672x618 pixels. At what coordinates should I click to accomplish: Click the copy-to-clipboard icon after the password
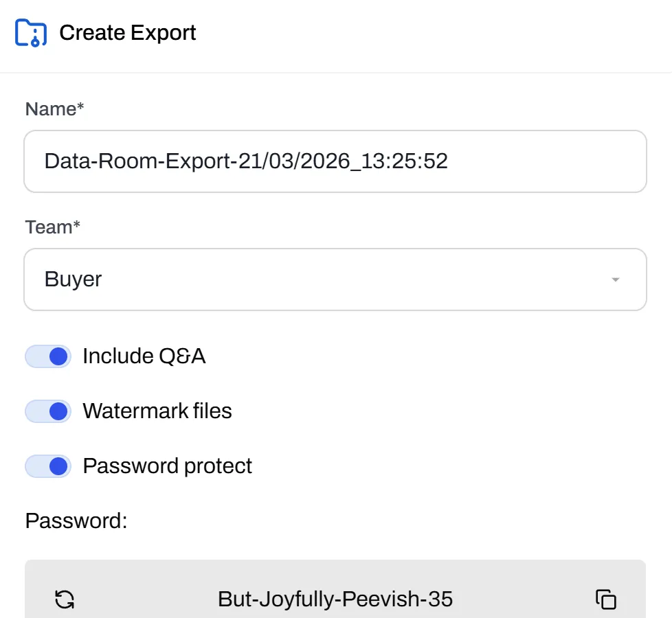tap(607, 599)
